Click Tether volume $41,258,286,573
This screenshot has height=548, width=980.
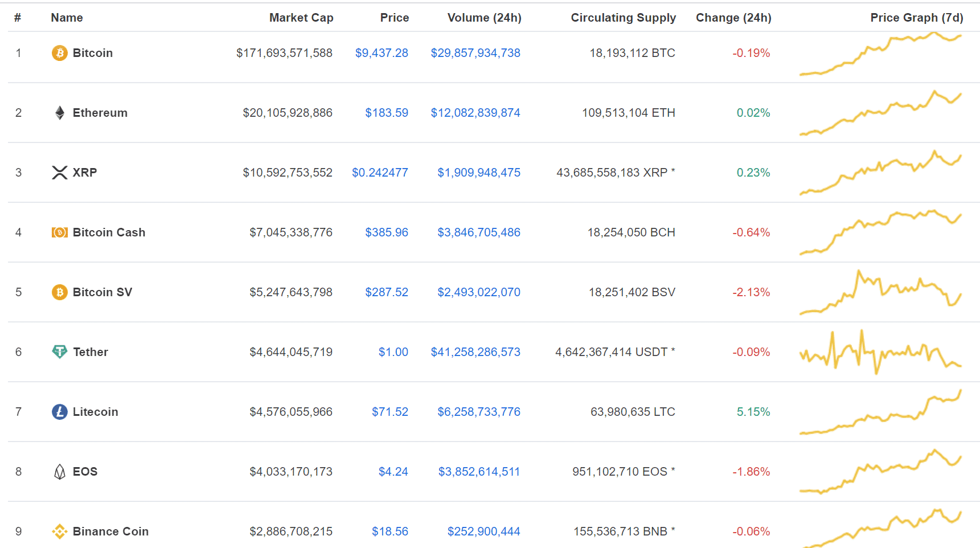click(475, 352)
